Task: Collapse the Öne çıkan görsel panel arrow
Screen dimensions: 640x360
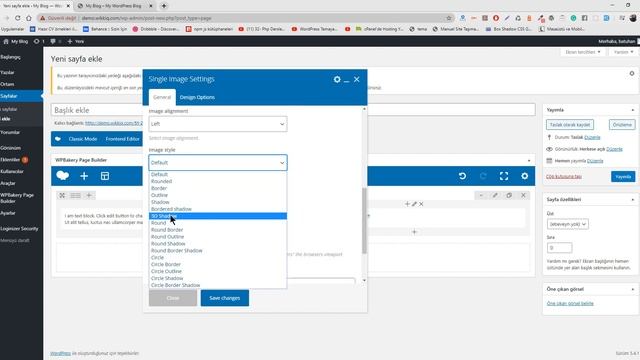Action: tap(633, 289)
